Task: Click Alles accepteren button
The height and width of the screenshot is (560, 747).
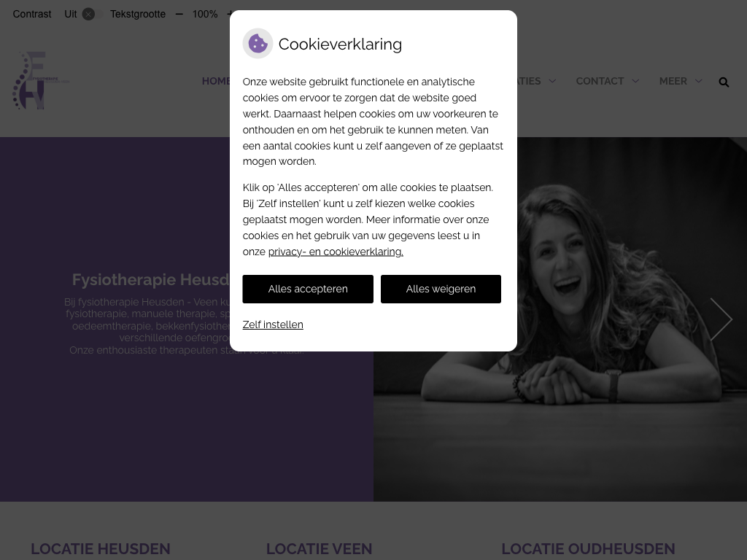Action: point(308,289)
